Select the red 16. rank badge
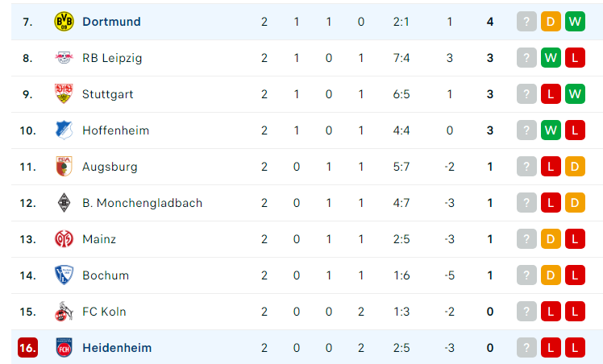 tap(27, 347)
